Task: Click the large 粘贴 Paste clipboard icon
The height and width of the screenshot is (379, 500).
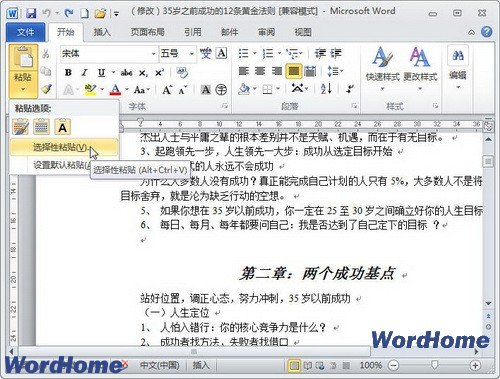Action: [23, 58]
